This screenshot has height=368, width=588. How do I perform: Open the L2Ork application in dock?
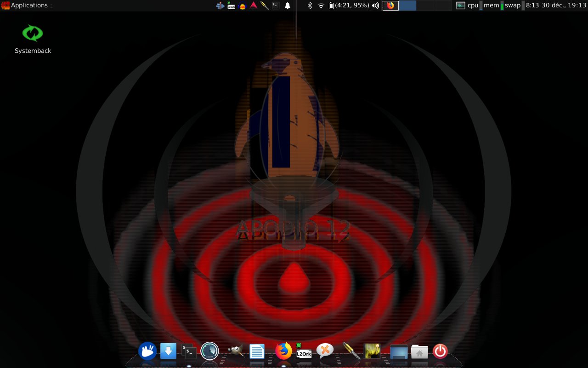click(304, 352)
